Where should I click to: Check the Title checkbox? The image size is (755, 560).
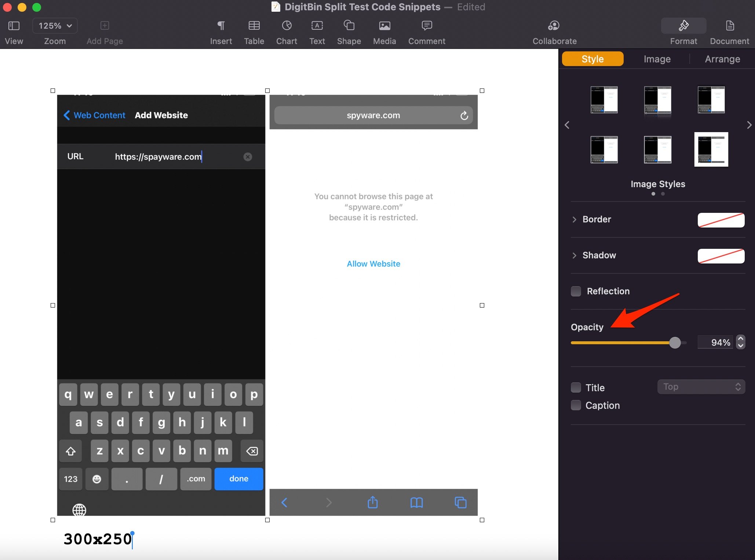[576, 388]
